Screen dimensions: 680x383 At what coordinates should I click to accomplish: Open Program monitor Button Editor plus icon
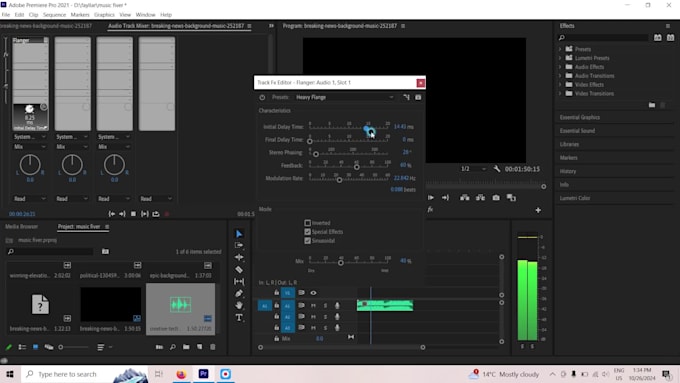538,210
